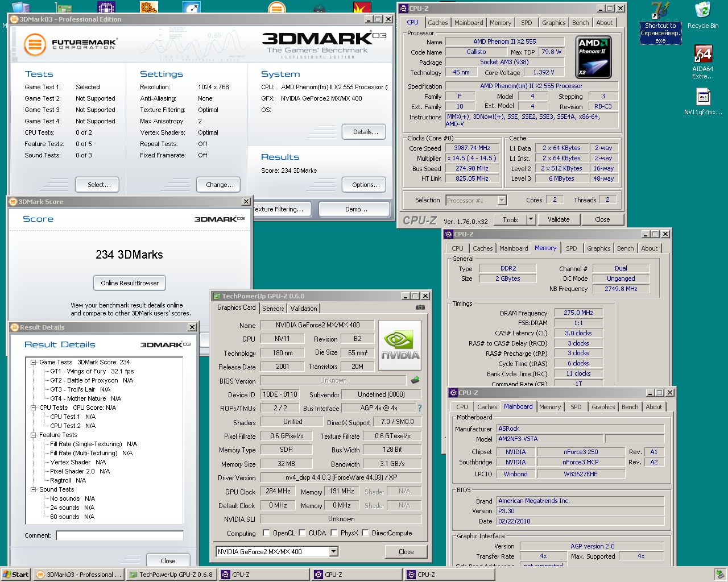
Task: Click ASRock manufacturer field in CPU-Z
Action: (x=581, y=429)
